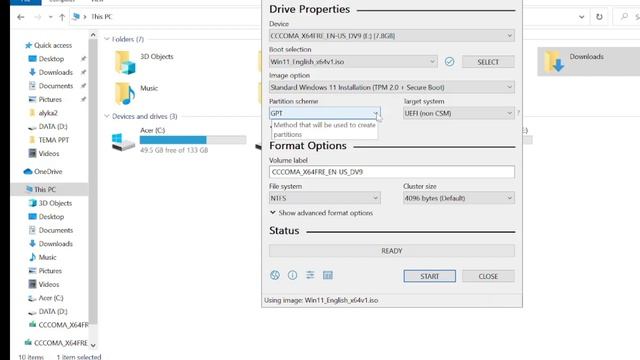
Task: Go back in File Explorer
Action: (20, 17)
